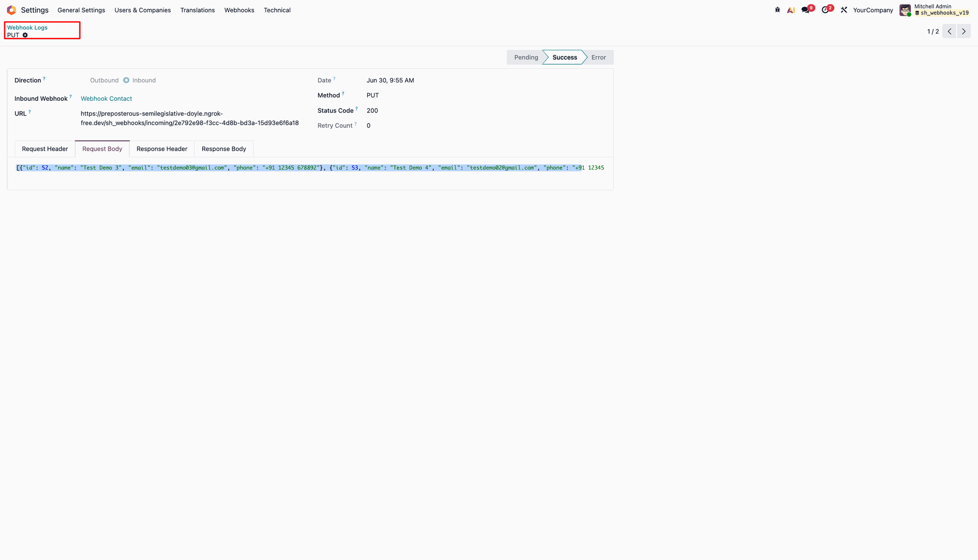Click help mark beside Direction label
Image resolution: width=978 pixels, height=560 pixels.
44,78
